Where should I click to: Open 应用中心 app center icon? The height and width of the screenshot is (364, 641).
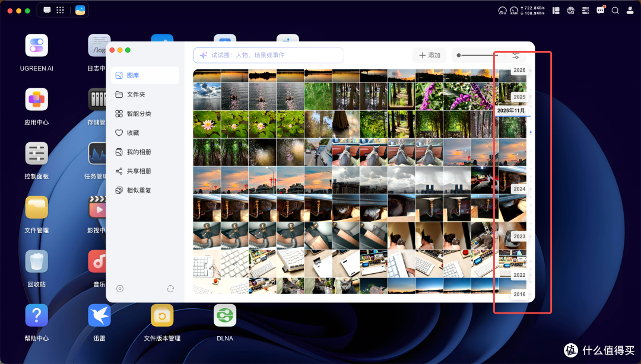(x=36, y=99)
